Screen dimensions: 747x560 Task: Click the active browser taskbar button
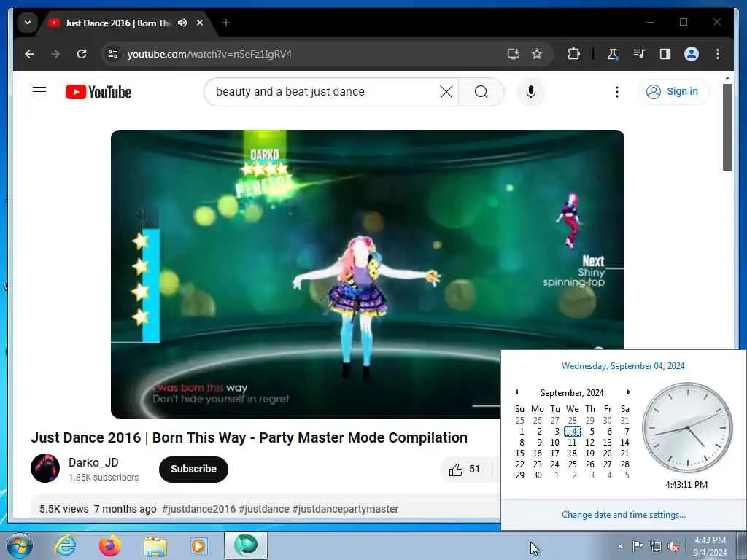[246, 545]
